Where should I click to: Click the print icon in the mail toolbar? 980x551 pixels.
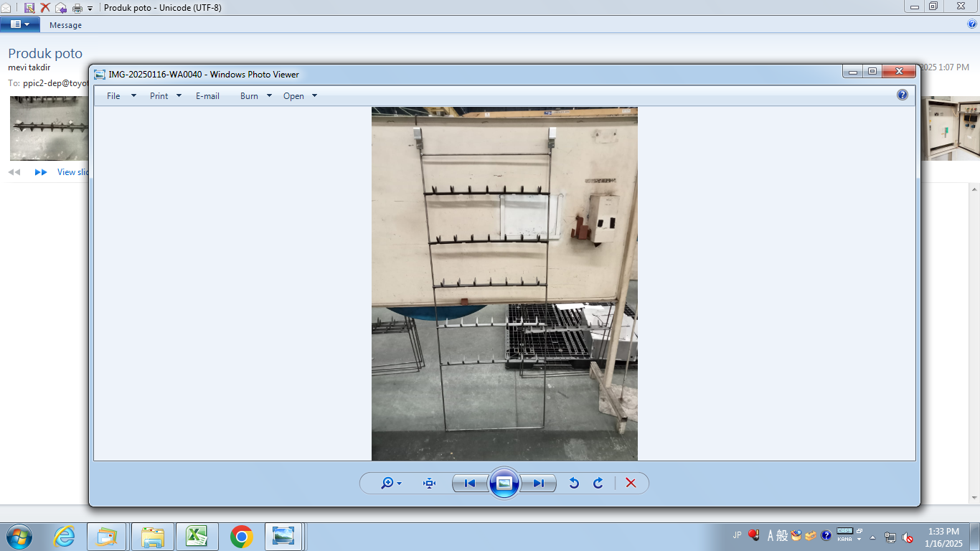pyautogui.click(x=77, y=7)
